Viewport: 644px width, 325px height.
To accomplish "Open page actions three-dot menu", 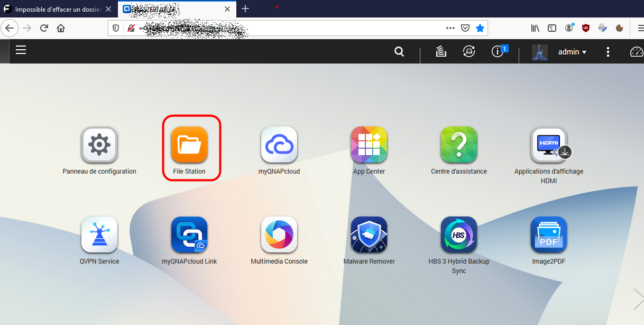I will click(450, 28).
